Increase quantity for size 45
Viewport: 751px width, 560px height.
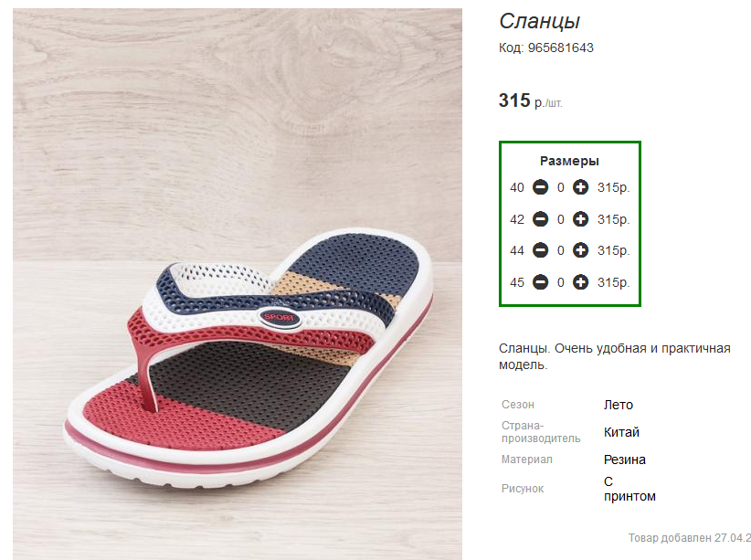click(x=580, y=282)
